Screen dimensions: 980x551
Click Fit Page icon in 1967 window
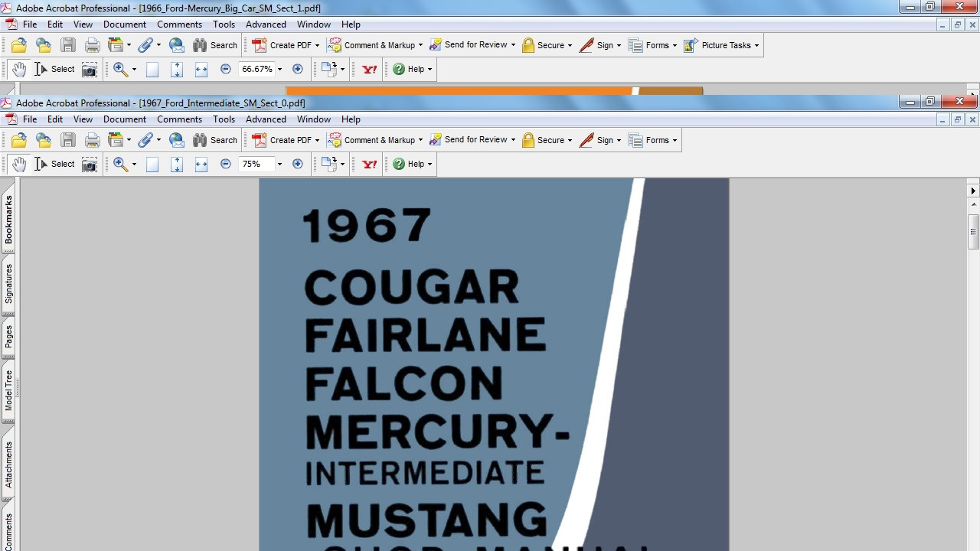[x=177, y=164]
